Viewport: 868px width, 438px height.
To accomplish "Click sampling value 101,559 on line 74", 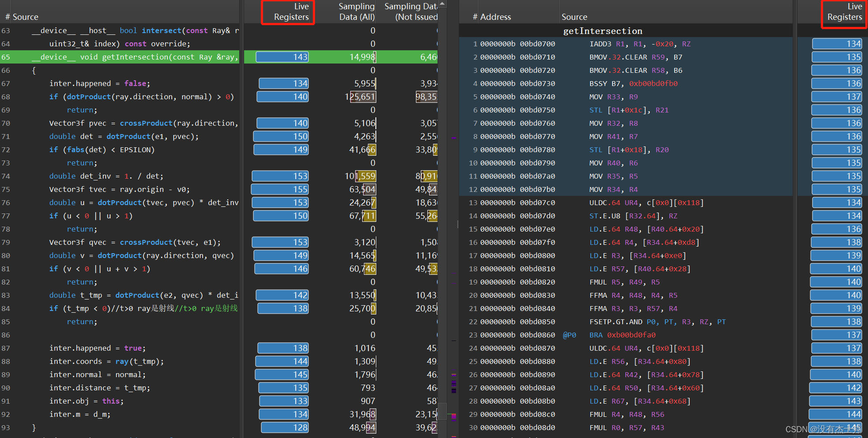I will click(360, 176).
